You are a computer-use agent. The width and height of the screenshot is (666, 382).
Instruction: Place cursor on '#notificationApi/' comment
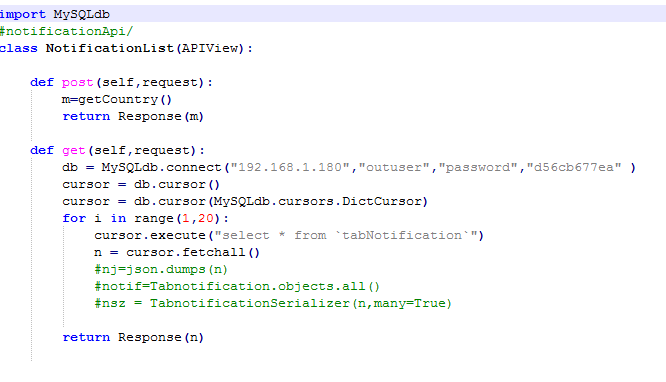[x=66, y=31]
